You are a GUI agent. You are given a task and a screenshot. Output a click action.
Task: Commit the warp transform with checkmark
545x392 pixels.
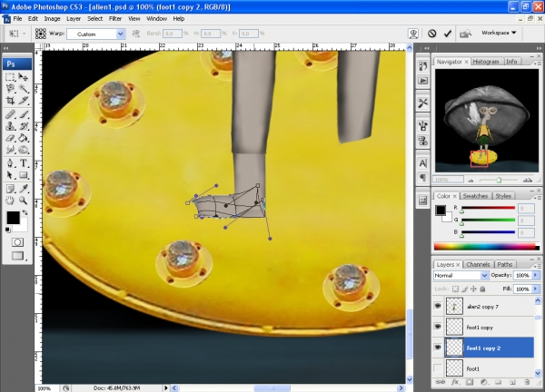447,34
